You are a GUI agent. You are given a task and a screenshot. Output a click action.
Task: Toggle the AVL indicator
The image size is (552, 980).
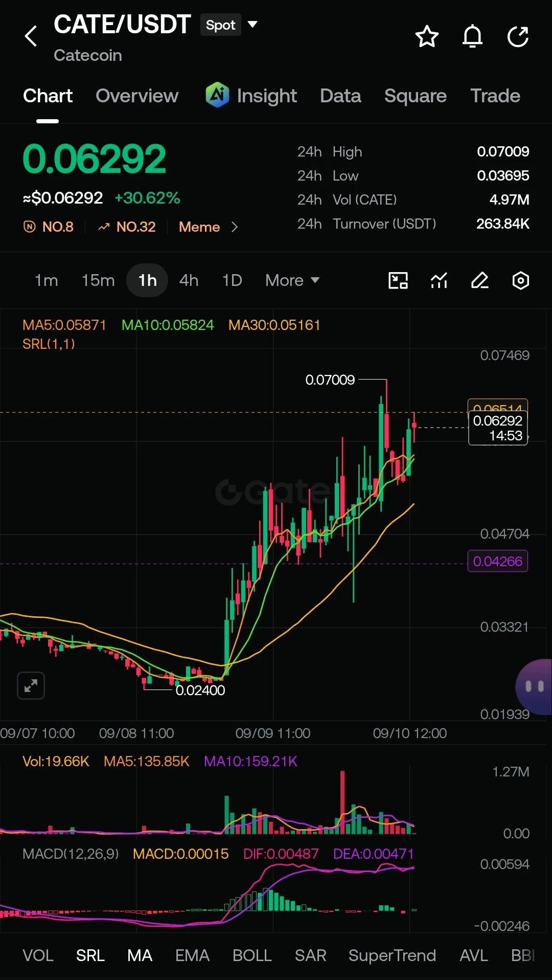tap(474, 955)
